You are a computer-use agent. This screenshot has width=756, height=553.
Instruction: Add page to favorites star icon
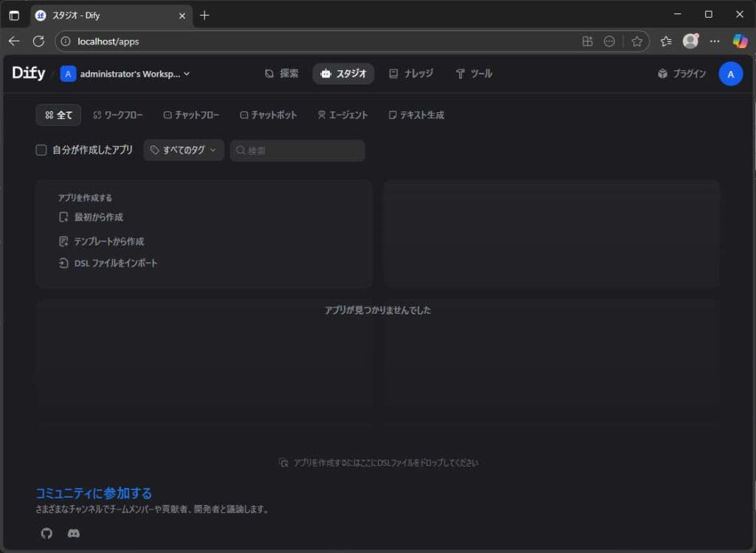pos(636,41)
